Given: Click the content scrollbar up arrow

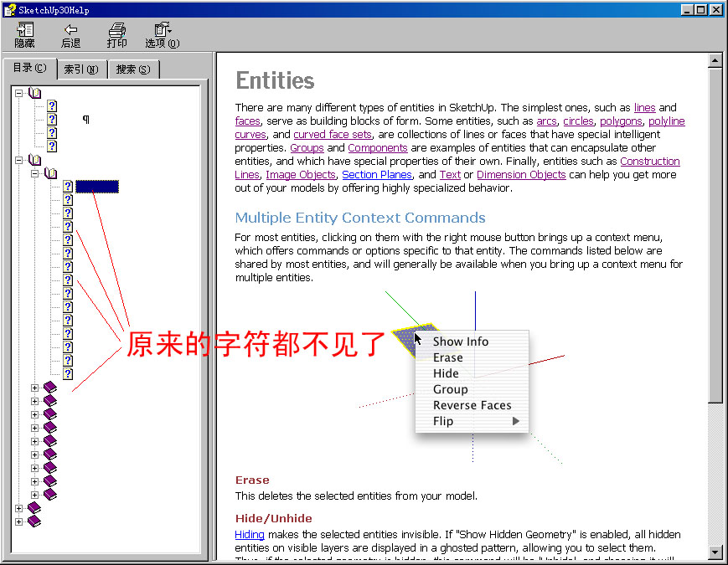Looking at the screenshot, I should click(715, 61).
